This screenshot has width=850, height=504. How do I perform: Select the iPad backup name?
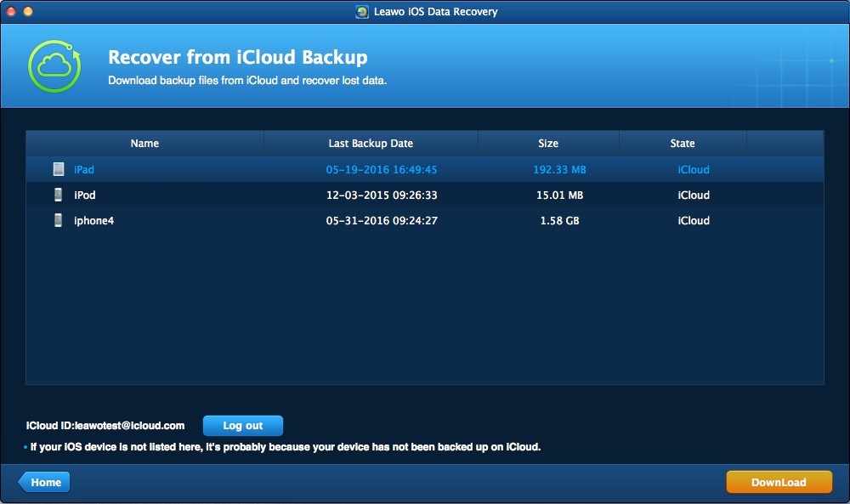[84, 169]
